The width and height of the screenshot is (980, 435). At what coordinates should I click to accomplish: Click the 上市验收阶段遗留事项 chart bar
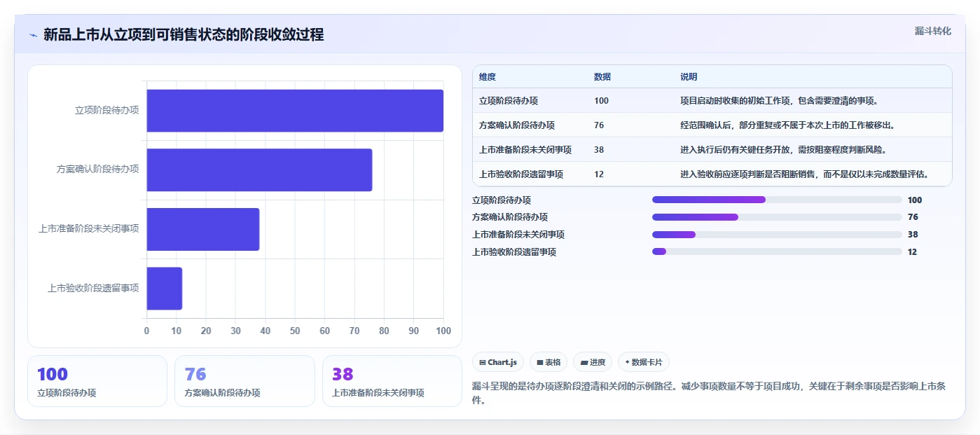(165, 289)
